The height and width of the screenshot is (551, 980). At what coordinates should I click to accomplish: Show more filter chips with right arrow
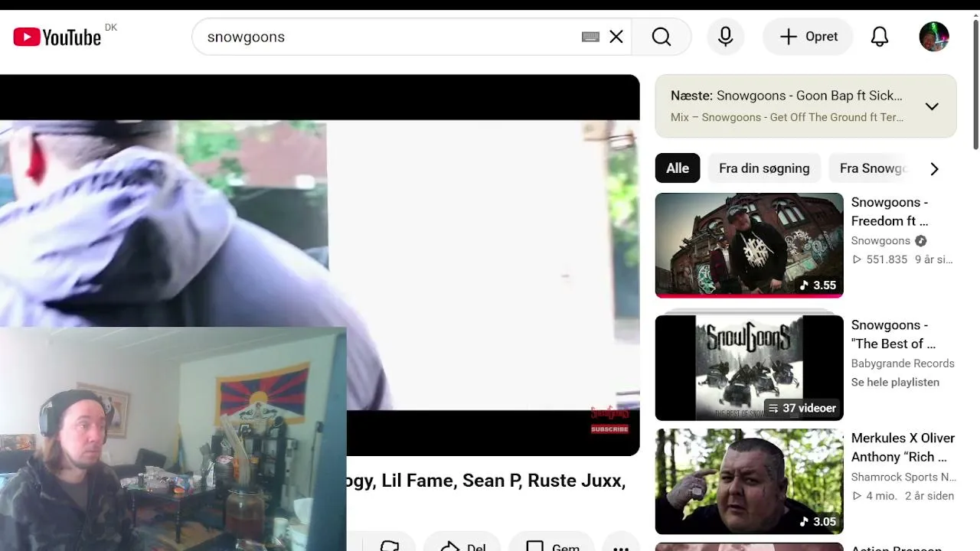pos(934,169)
